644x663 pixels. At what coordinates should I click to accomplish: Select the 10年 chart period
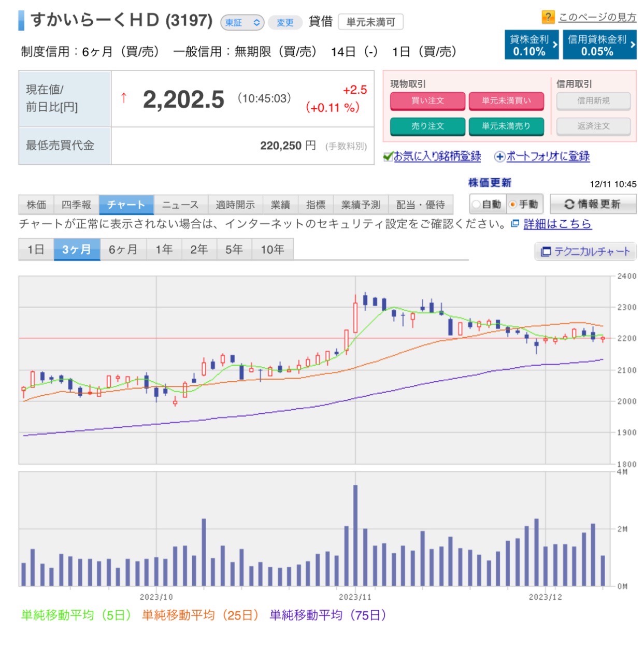273,249
